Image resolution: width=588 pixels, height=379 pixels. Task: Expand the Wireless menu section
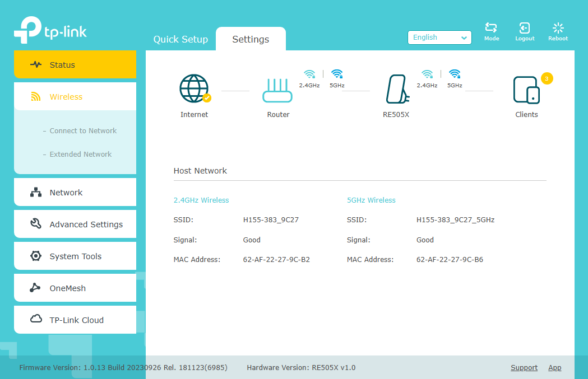pyautogui.click(x=75, y=97)
